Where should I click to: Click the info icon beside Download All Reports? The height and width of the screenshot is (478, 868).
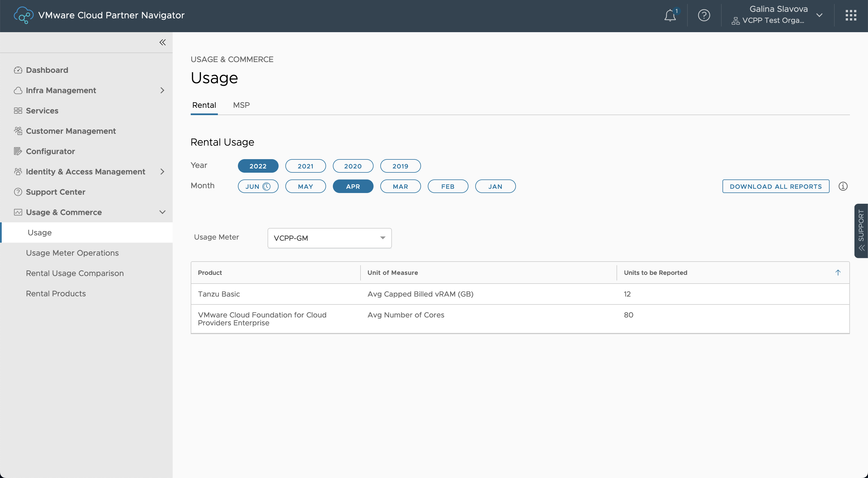pyautogui.click(x=843, y=186)
